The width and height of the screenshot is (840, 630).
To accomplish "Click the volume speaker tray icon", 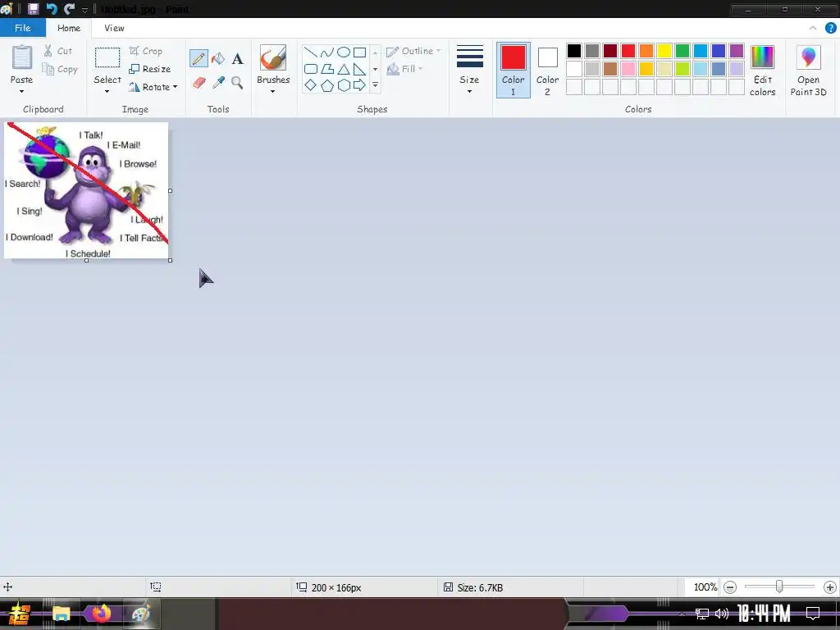I will click(x=722, y=614).
